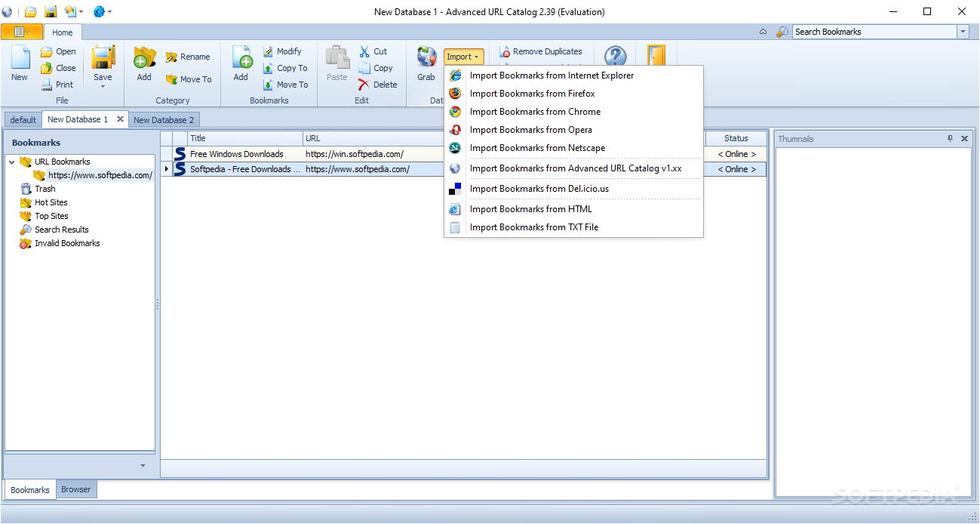Click the Save floppy disk icon
This screenshot has height=524, width=980.
click(103, 57)
